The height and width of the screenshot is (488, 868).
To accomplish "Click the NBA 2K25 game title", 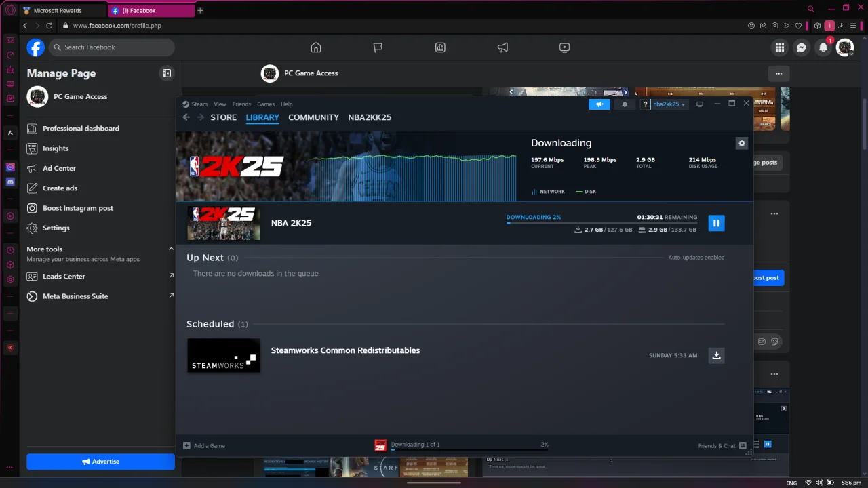I will coord(291,223).
